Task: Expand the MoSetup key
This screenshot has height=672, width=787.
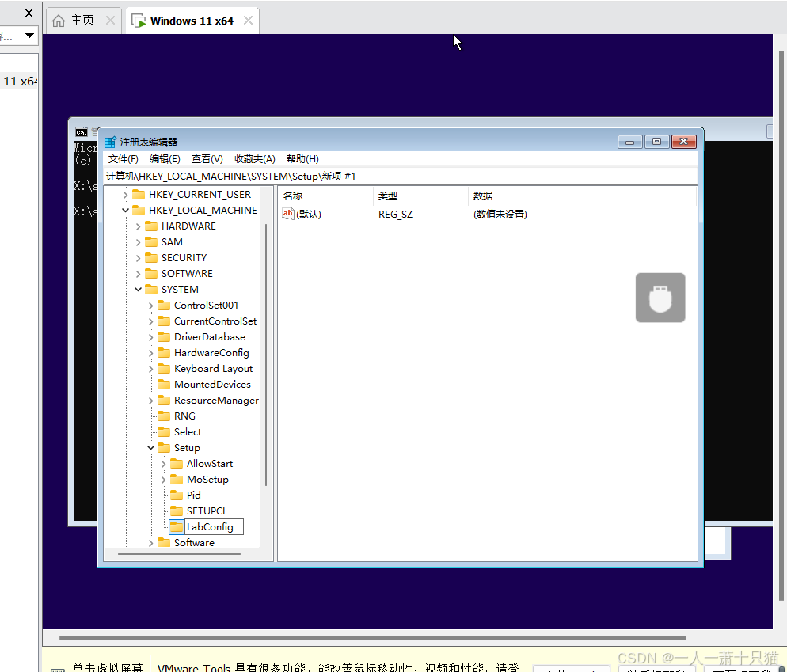Action: point(163,480)
